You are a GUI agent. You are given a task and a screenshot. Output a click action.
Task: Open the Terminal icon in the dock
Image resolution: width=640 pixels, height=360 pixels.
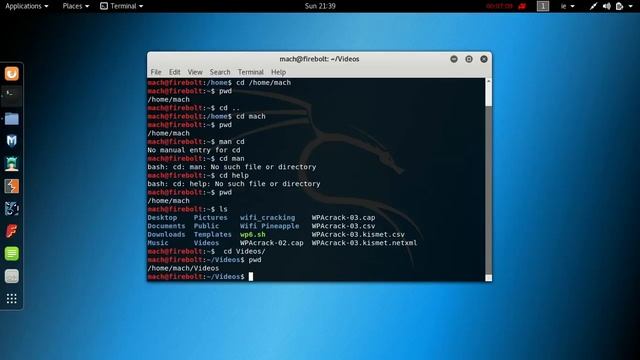coord(11,96)
